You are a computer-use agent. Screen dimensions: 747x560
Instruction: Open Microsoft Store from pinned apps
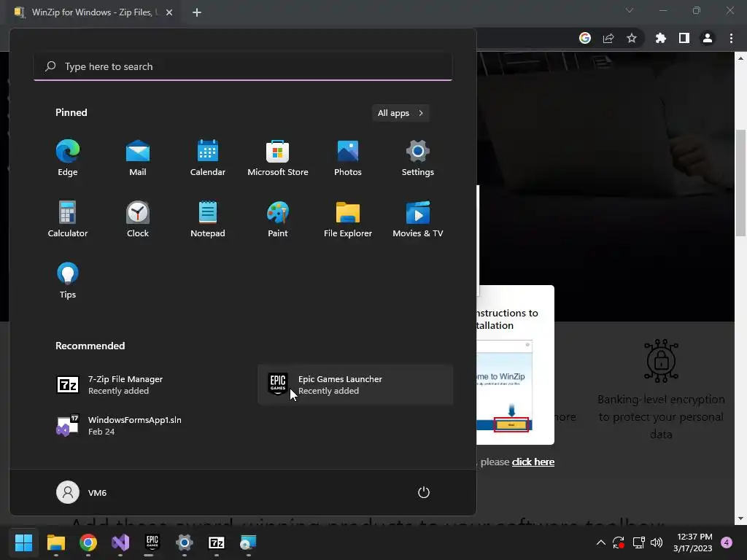click(278, 158)
